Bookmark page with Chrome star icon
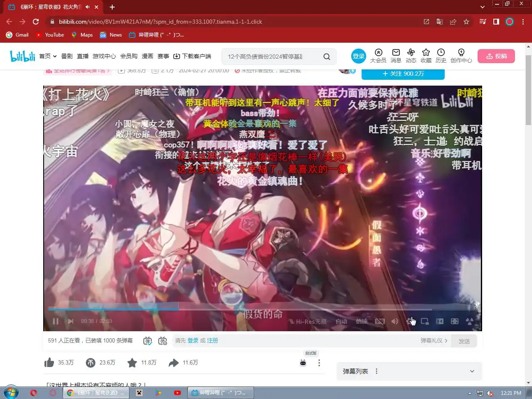Image resolution: width=532 pixels, height=399 pixels. click(x=466, y=22)
